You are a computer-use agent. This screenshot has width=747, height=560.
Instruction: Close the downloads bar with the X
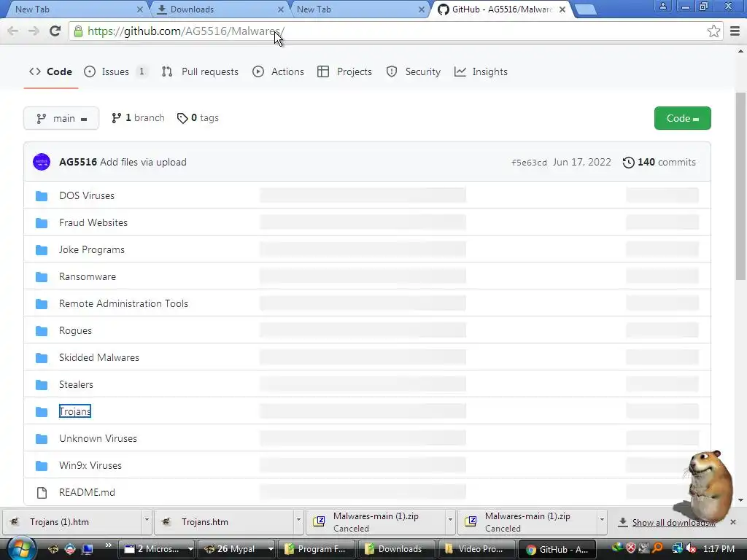pyautogui.click(x=733, y=522)
